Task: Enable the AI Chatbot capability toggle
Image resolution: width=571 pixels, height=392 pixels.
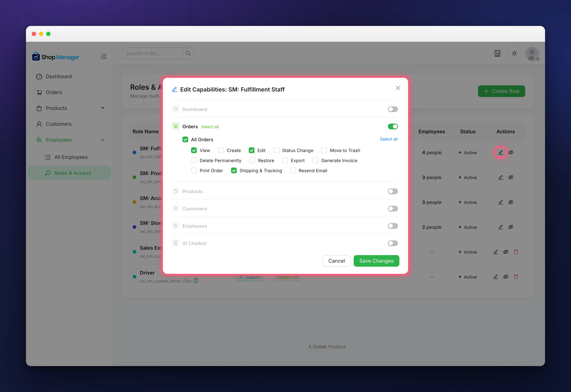Action: pos(393,243)
